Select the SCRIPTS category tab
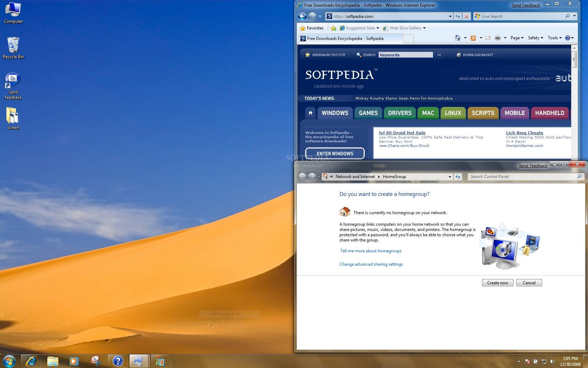Image resolution: width=588 pixels, height=368 pixels. click(483, 113)
